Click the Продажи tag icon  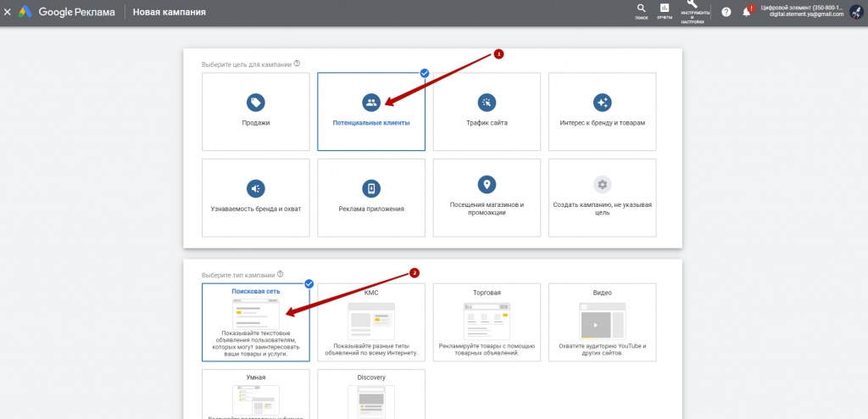pos(255,103)
